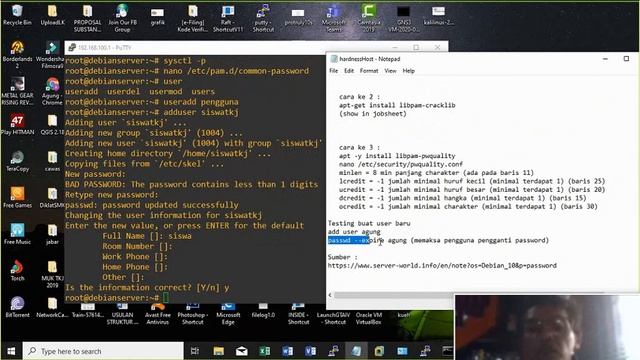Click 'add user agung' line in Notepad
The image size is (640, 360).
tap(354, 232)
